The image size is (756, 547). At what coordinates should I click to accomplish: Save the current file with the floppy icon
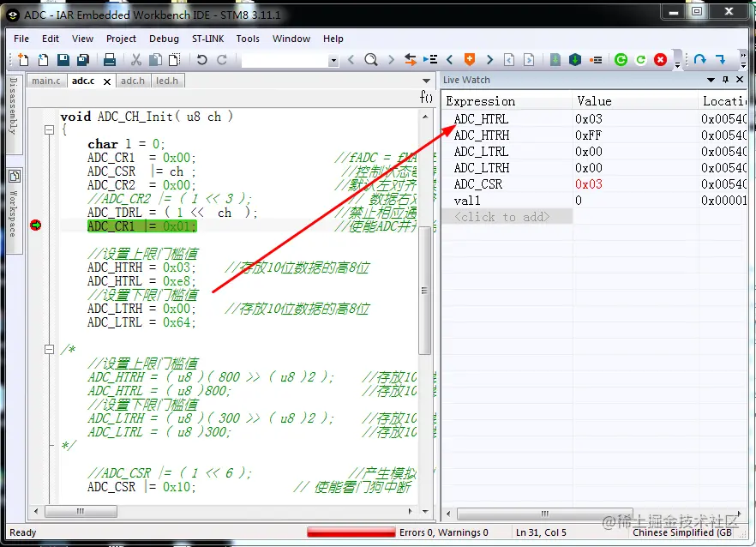click(x=63, y=59)
